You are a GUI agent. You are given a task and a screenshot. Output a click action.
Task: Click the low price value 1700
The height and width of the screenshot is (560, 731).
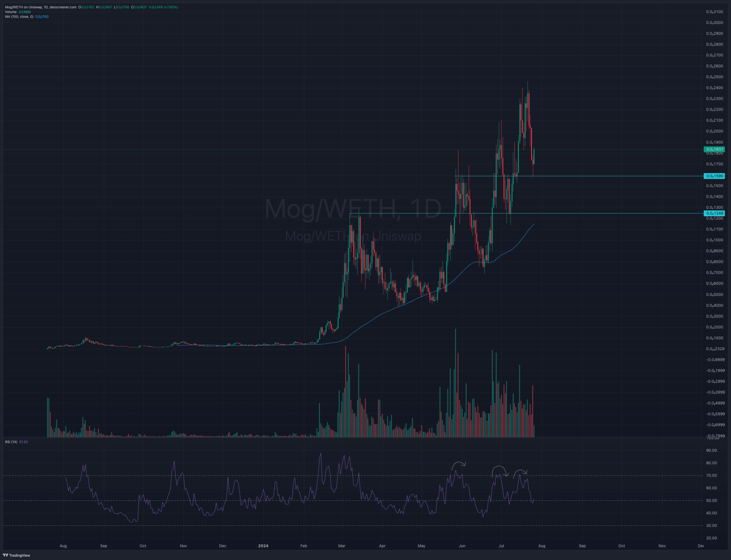pyautogui.click(x=122, y=7)
